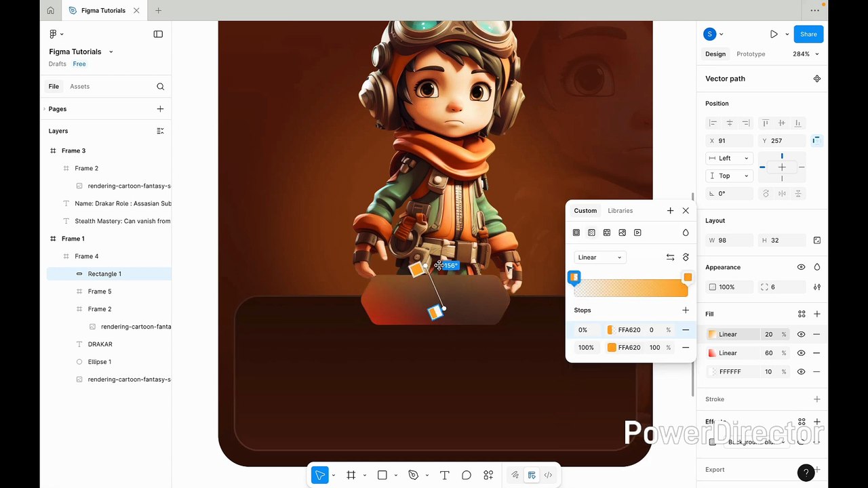Choose gradient fill type icon
The height and width of the screenshot is (488, 868).
click(591, 232)
